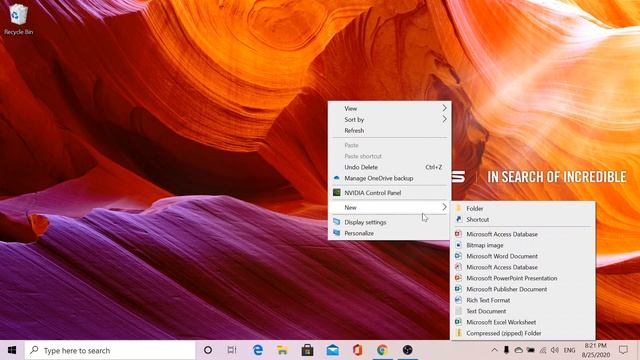Show hidden system tray icons
This screenshot has width=640, height=360.
[494, 350]
